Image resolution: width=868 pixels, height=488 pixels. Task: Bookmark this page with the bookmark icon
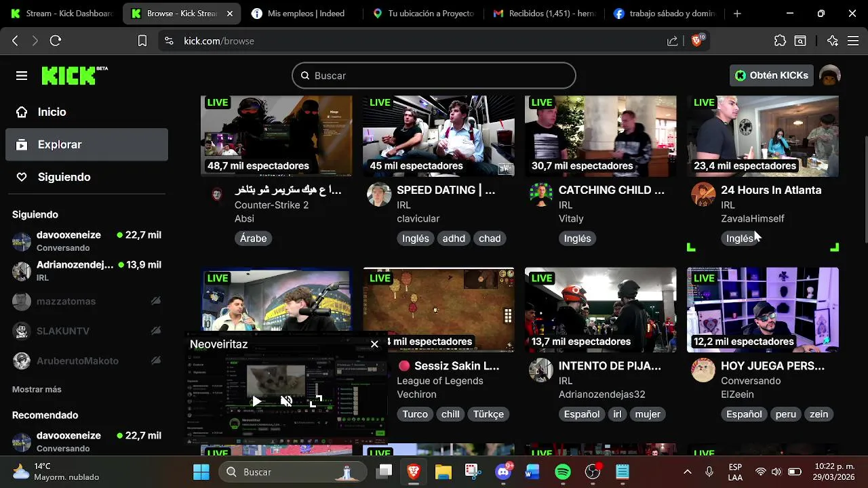pyautogui.click(x=142, y=41)
